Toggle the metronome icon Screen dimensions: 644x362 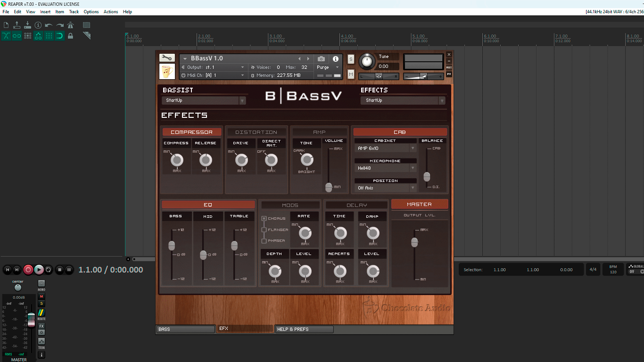click(x=71, y=25)
